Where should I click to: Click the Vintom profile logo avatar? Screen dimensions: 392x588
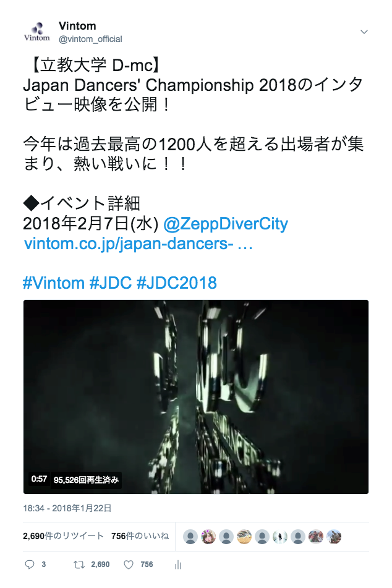tap(36, 32)
